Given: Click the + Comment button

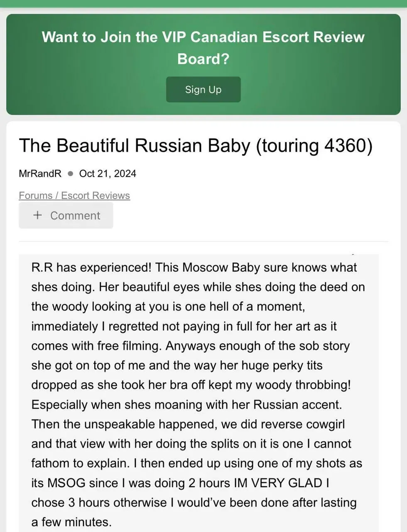Looking at the screenshot, I should tap(66, 215).
